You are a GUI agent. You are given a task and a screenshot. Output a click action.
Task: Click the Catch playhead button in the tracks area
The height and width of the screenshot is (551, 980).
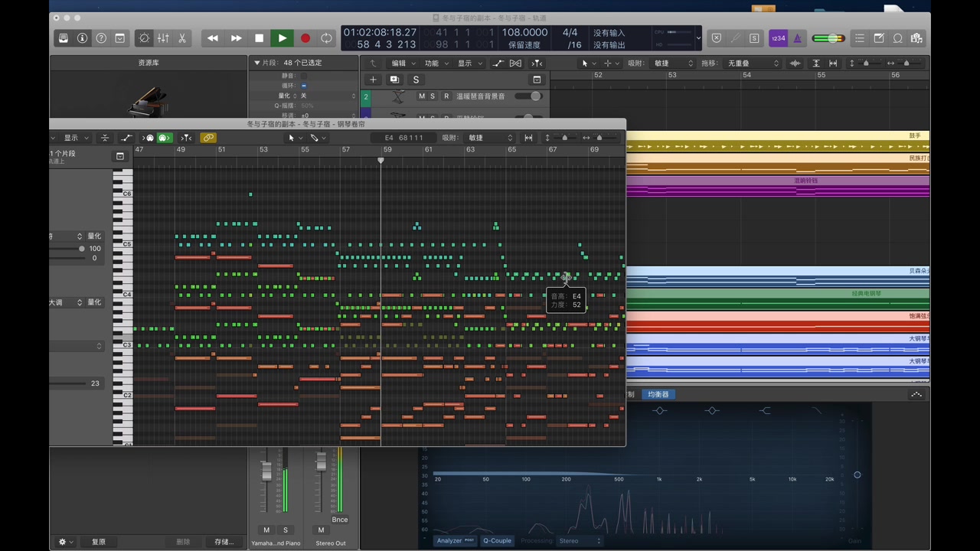coord(537,64)
